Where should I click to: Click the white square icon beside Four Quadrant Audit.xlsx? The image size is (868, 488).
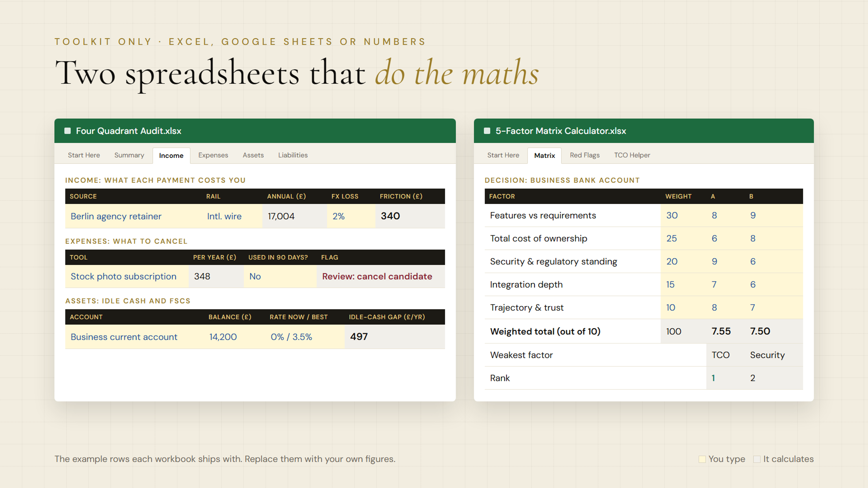point(67,131)
